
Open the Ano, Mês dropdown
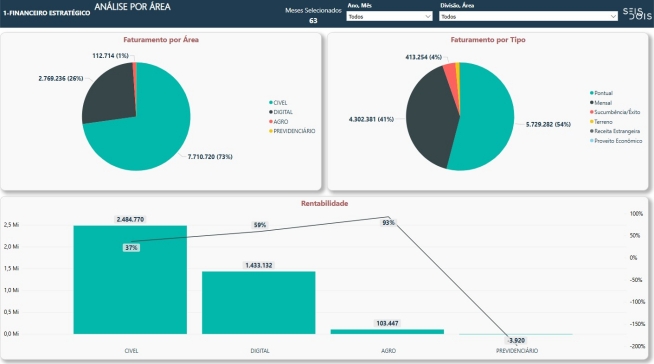point(389,16)
